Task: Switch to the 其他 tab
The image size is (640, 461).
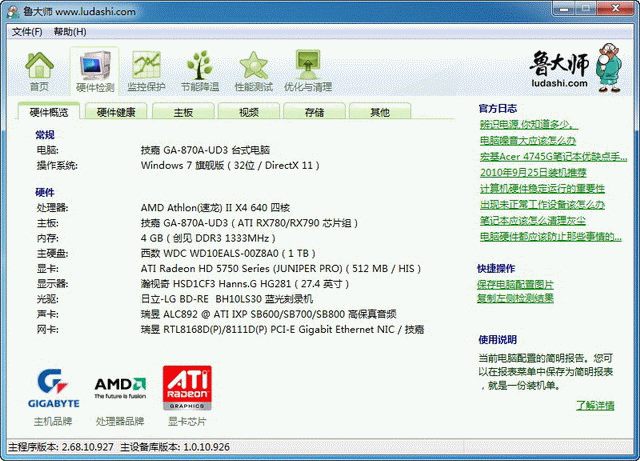Action: click(x=380, y=112)
